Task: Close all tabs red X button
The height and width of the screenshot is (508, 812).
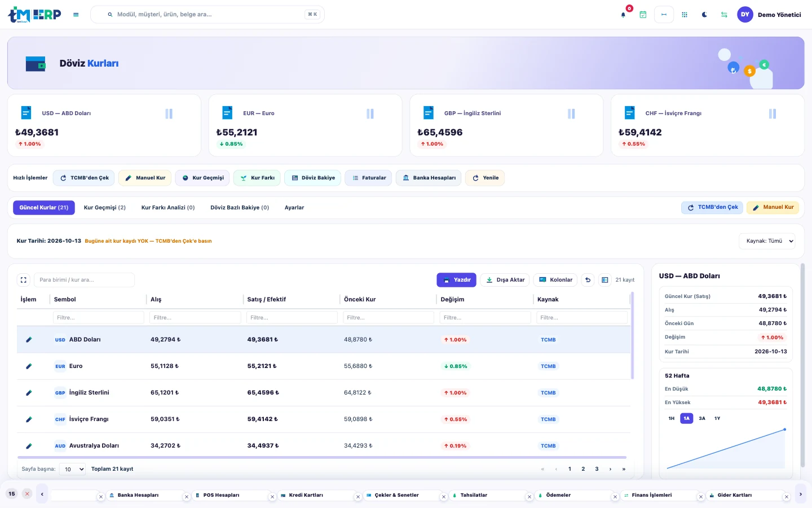Action: click(27, 494)
